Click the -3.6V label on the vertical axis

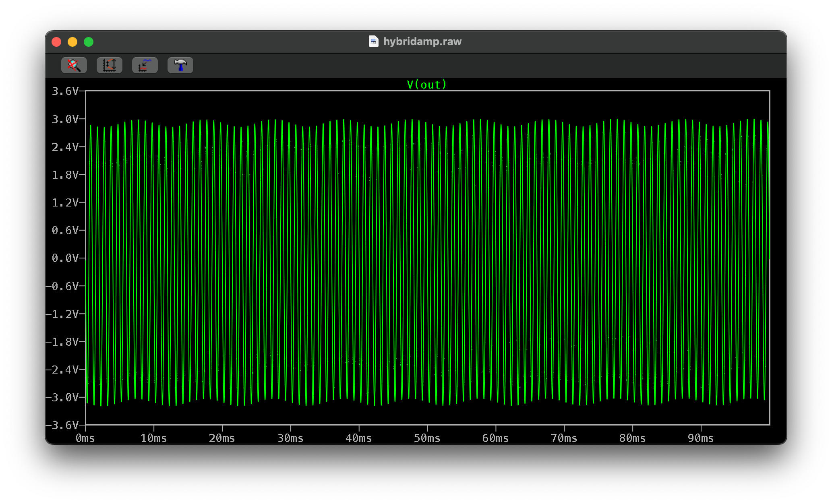[x=62, y=425]
